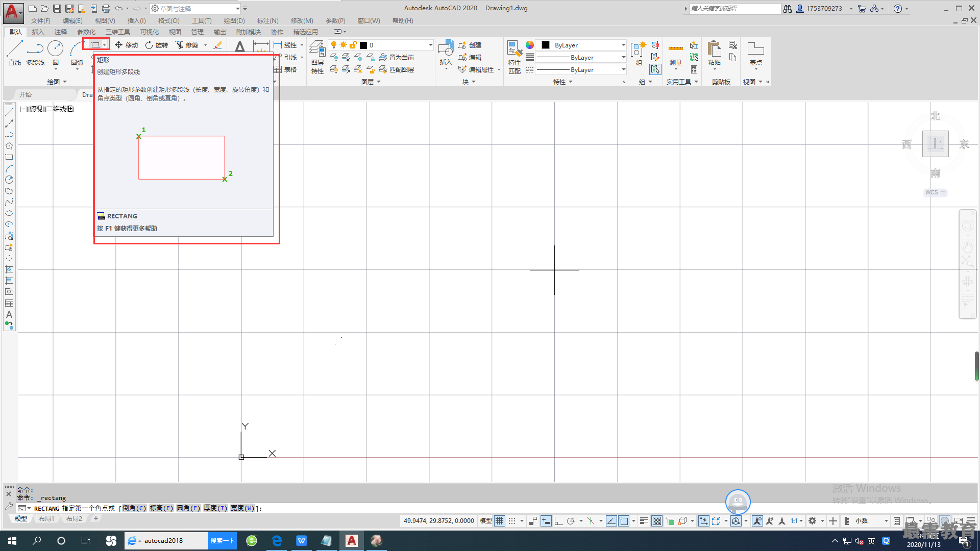
Task: Open the quick calculator icon
Action: [x=694, y=69]
